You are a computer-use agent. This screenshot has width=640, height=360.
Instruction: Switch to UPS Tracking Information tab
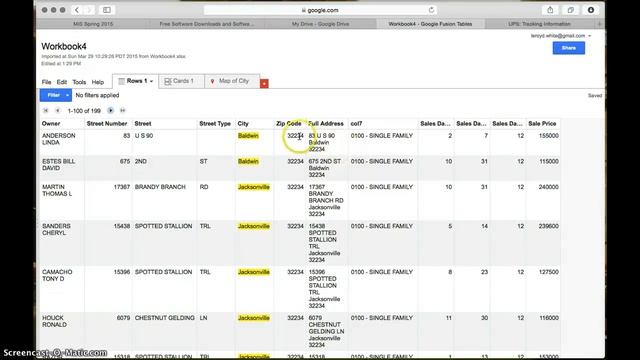[x=539, y=24]
